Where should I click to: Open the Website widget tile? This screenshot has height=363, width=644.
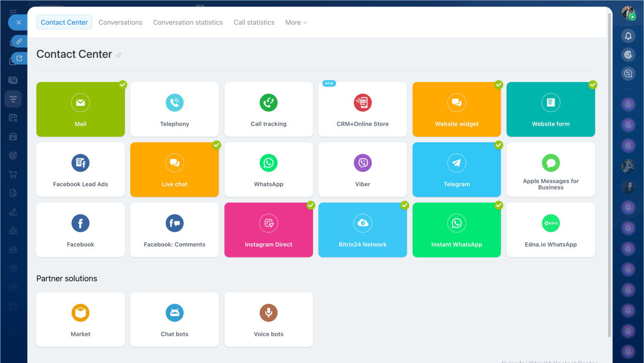click(457, 110)
